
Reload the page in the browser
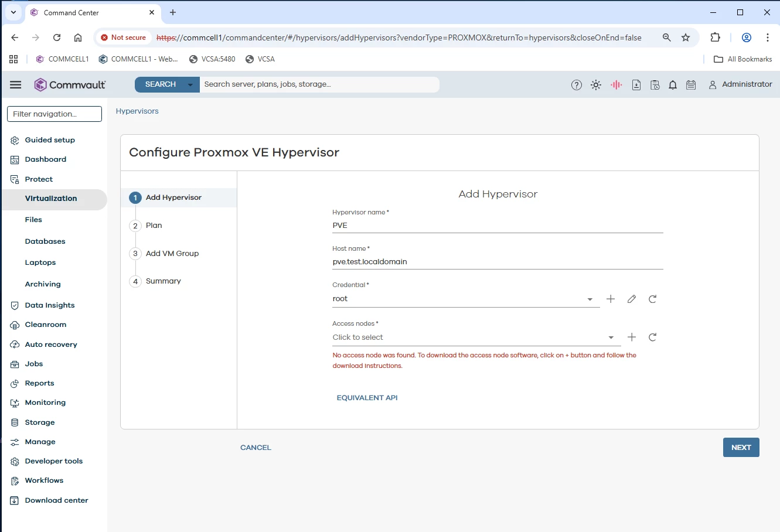(57, 37)
